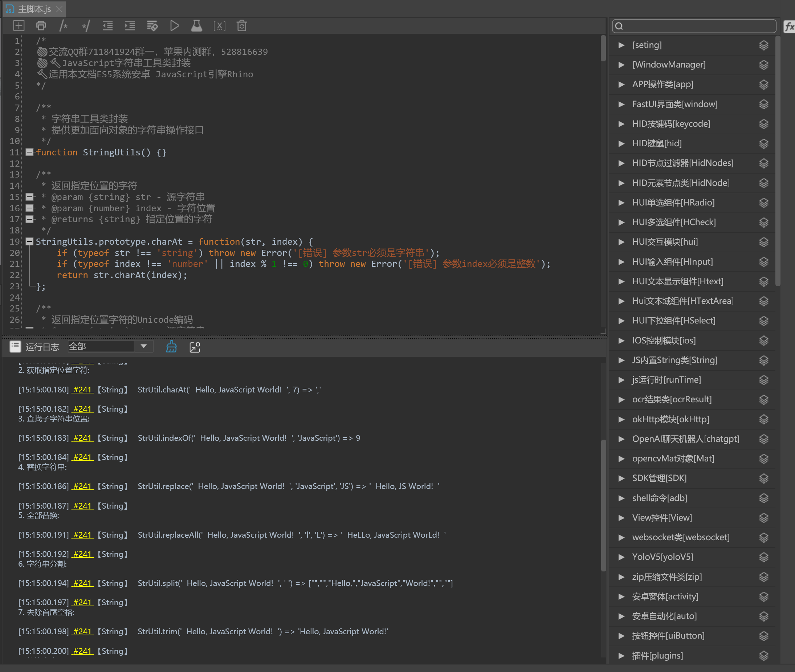Screen dimensions: 795x672
Task: Select the 主脚本.js editor tab
Action: [x=34, y=9]
